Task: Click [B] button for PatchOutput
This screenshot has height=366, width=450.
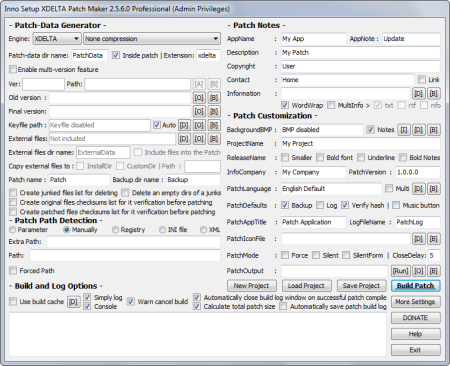Action: click(433, 271)
